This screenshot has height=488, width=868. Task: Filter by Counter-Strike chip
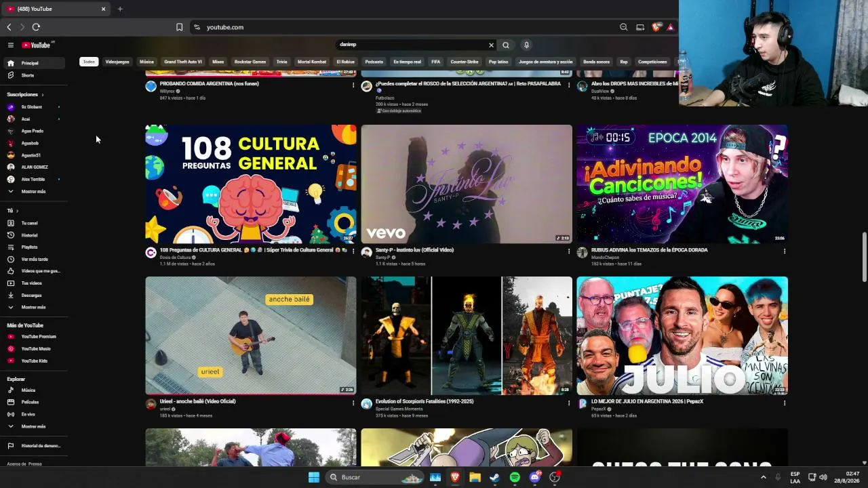pos(465,62)
